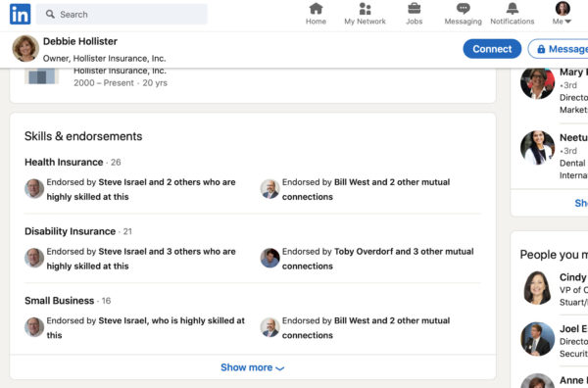Screen dimensions: 588x388
Task: Open 'Steve Israel and 2 others' endorsement
Action: [x=141, y=189]
